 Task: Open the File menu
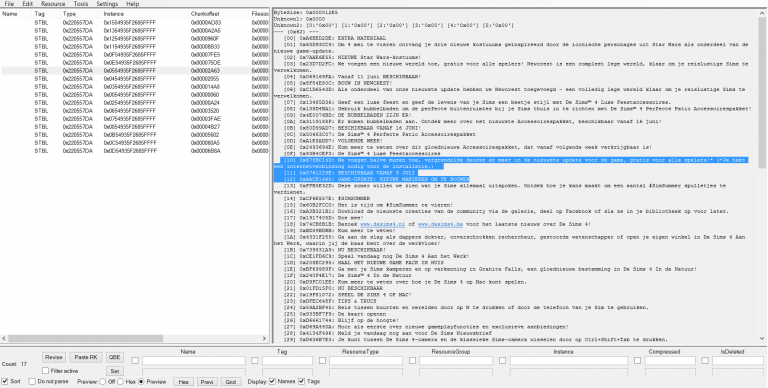(9, 3)
